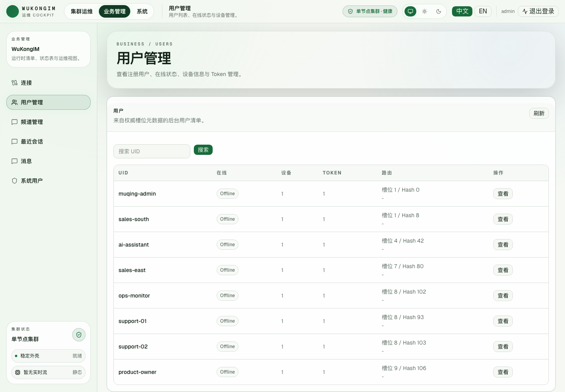
Task: Open the 系统 tab
Action: 142,11
